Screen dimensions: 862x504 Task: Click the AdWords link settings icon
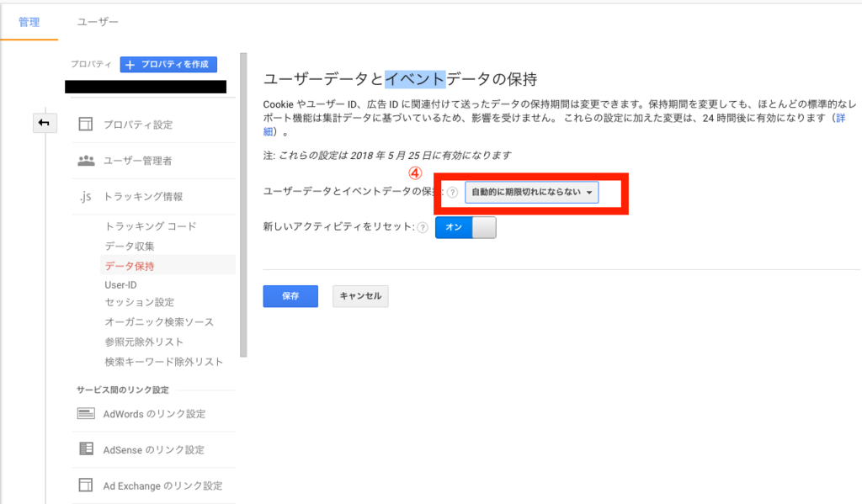[x=86, y=413]
